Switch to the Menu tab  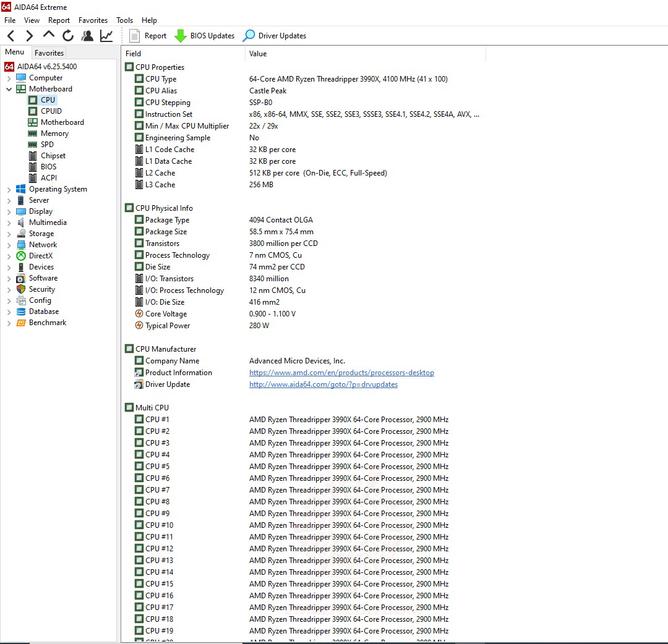coord(14,52)
